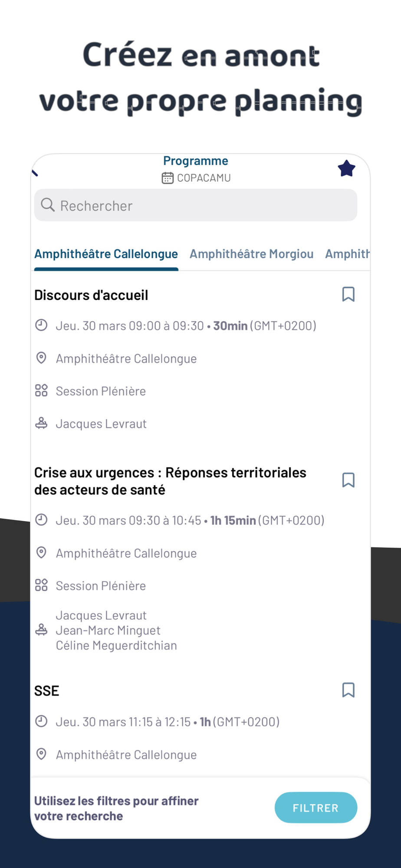
Task: Bookmark the Crise aux urgences session
Action: (348, 480)
